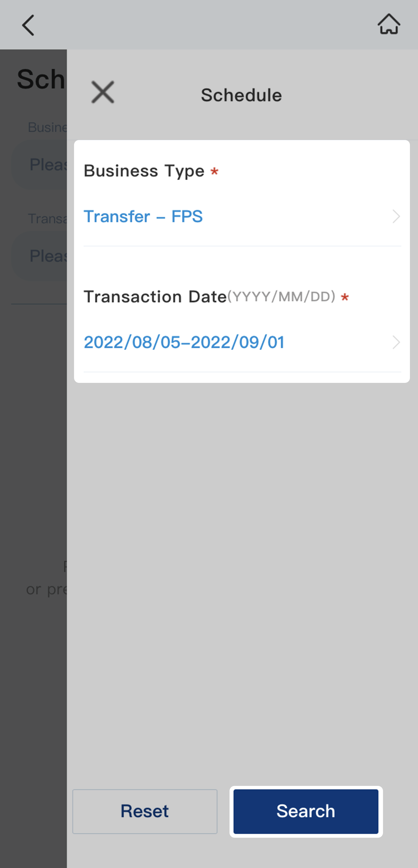This screenshot has width=418, height=868.
Task: Click red asterisk beside Transaction Date
Action: (345, 297)
